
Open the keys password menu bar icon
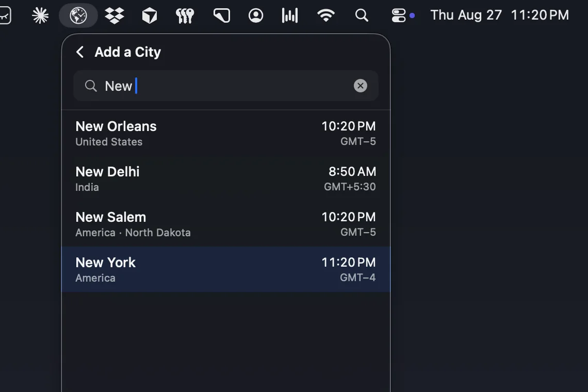(185, 15)
